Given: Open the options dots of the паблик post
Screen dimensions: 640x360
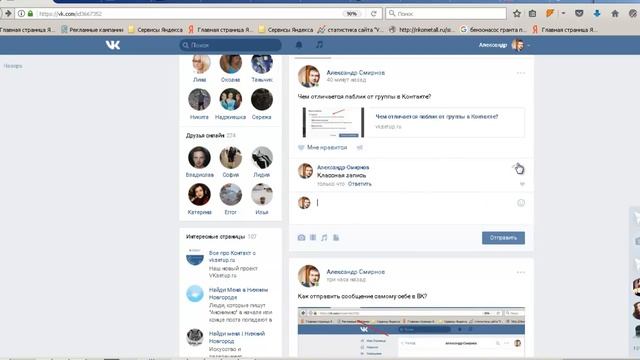Looking at the screenshot, I should (520, 73).
